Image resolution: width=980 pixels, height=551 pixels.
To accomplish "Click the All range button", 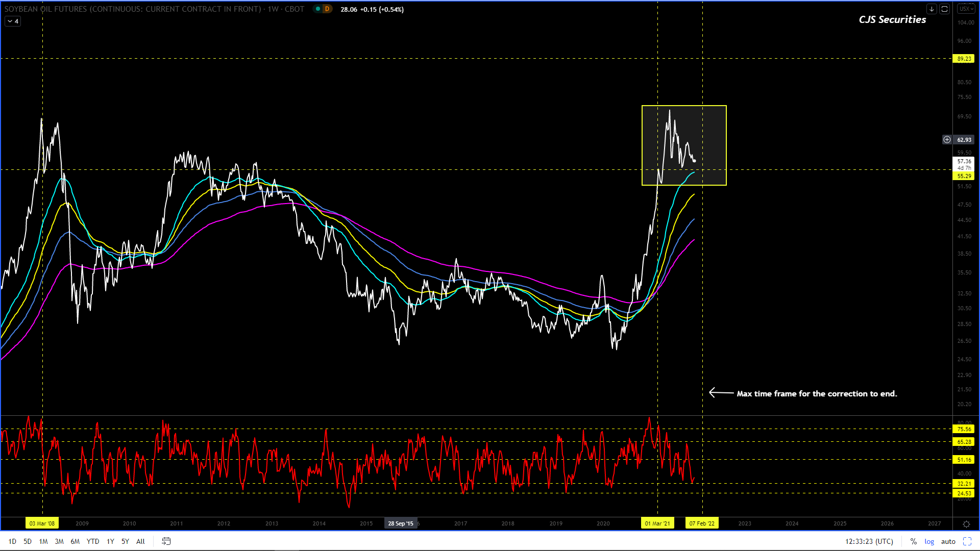I will [x=140, y=541].
